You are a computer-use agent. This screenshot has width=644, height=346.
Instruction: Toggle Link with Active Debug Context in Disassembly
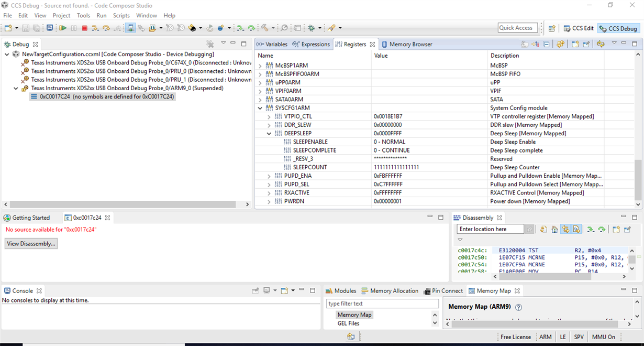pos(565,229)
